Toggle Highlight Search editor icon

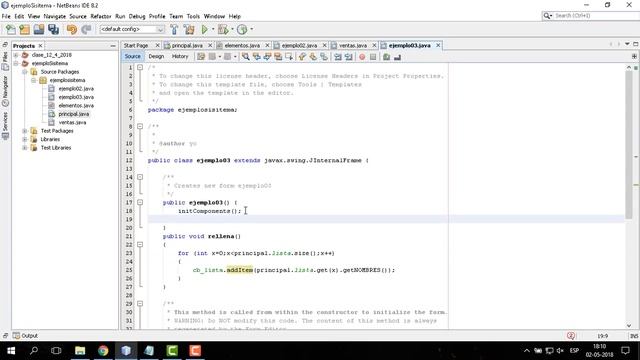click(x=278, y=57)
